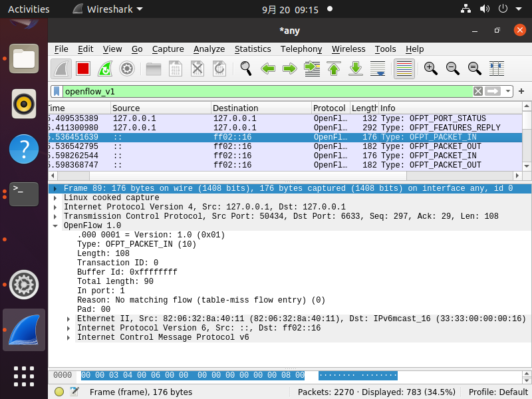Viewport: 532px width, 399px height.
Task: Sort by Destination column header
Action: (x=261, y=108)
